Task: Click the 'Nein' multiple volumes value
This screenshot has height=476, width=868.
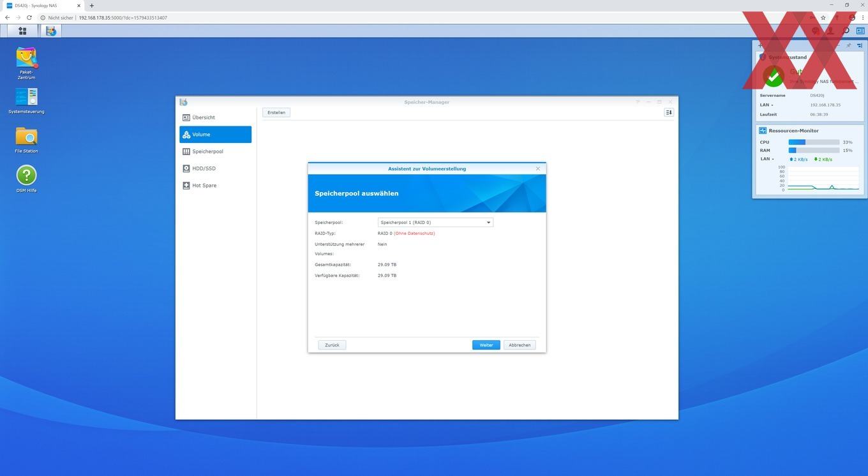Action: pyautogui.click(x=382, y=244)
